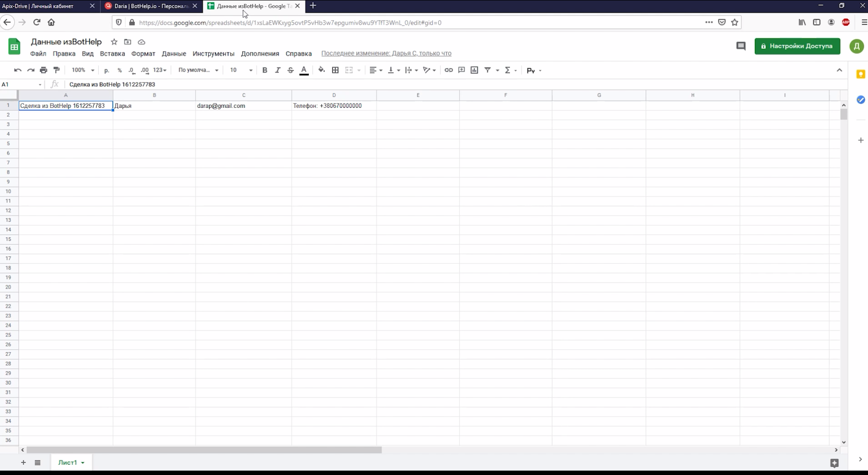This screenshot has height=475, width=868.
Task: Open the Данные menu
Action: click(x=174, y=53)
